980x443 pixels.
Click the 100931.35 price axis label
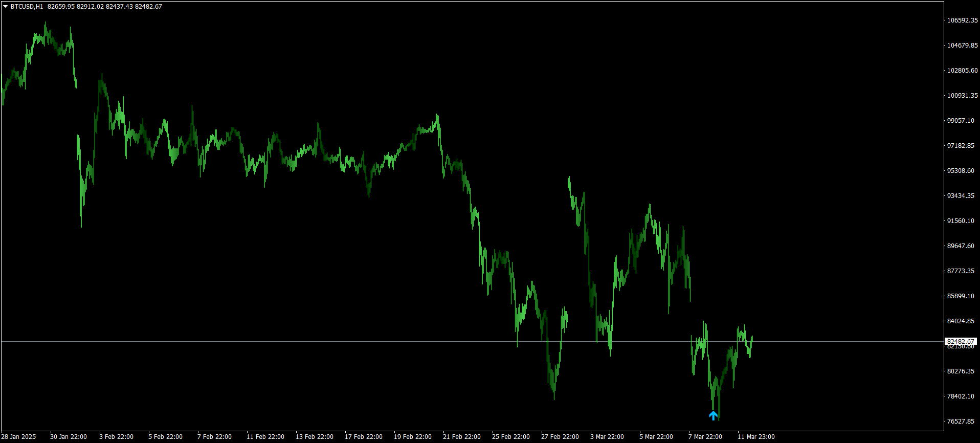pos(963,96)
